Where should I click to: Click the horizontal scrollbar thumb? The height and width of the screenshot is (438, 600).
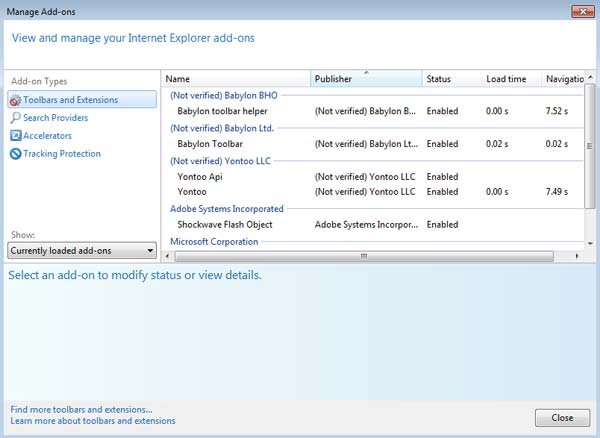pyautogui.click(x=364, y=256)
